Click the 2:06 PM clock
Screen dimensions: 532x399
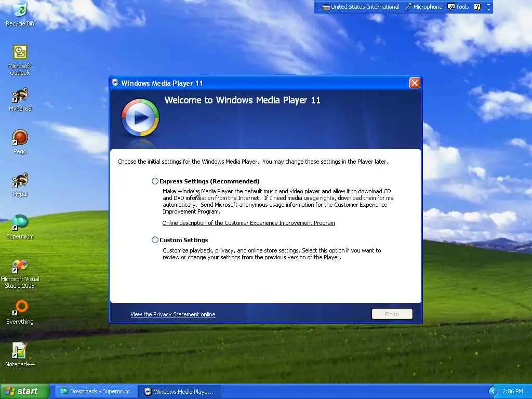pos(513,392)
